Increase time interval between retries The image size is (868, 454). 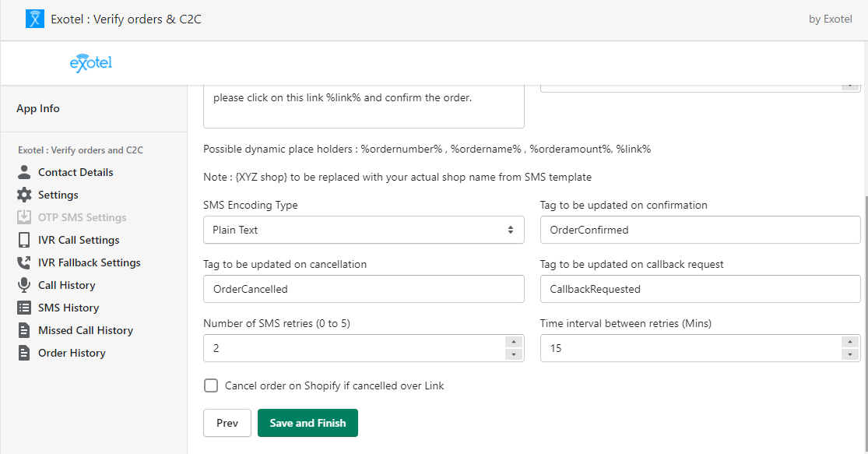[850, 342]
